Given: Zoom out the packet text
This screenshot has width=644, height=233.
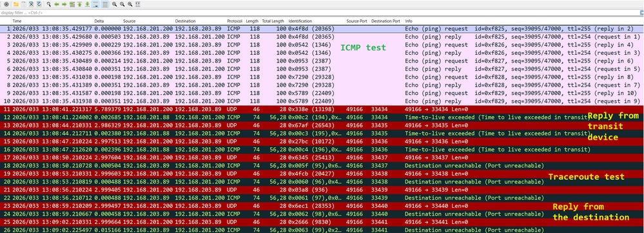Looking at the screenshot, I should click(x=122, y=4).
